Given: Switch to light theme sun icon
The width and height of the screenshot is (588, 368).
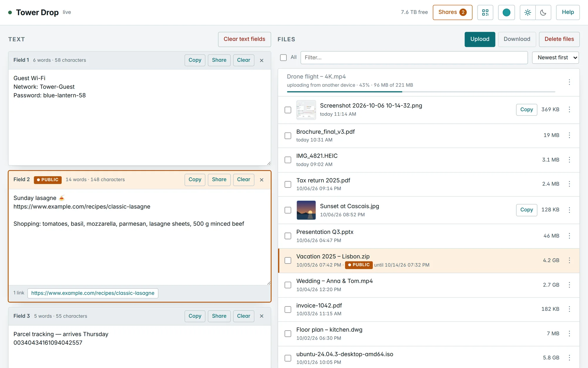Looking at the screenshot, I should coord(528,12).
